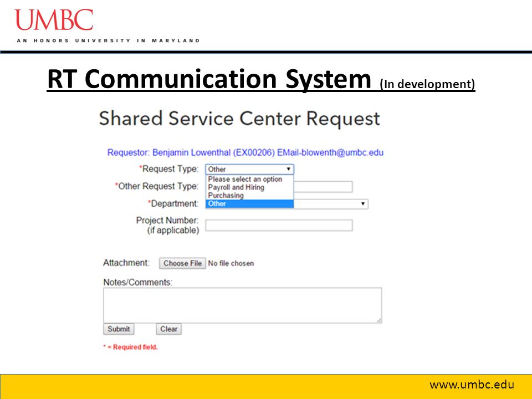Select the highlighted 'Other' list option

tap(249, 203)
